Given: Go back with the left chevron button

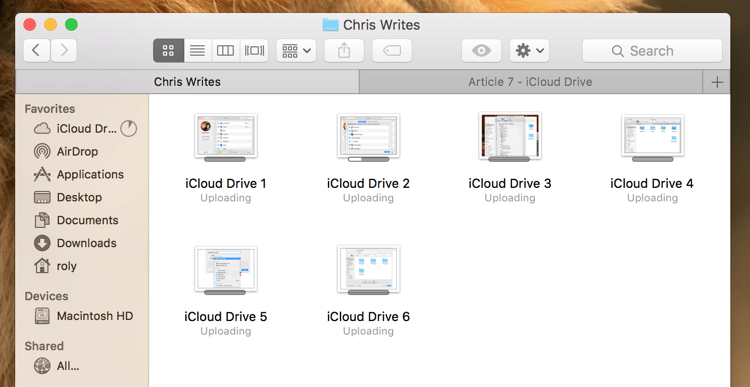Looking at the screenshot, I should (x=37, y=51).
